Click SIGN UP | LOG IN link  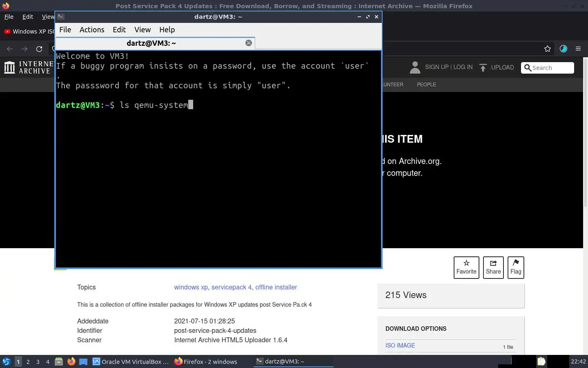coord(449,67)
